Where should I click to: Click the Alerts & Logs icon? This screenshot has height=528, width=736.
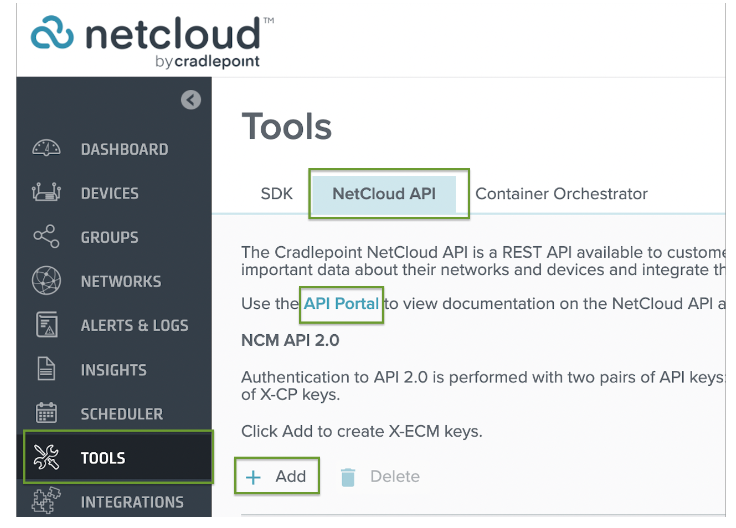point(46,325)
